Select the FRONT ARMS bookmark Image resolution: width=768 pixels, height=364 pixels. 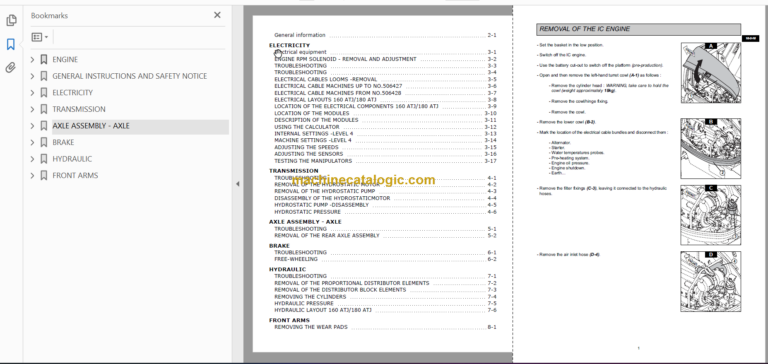[x=75, y=175]
